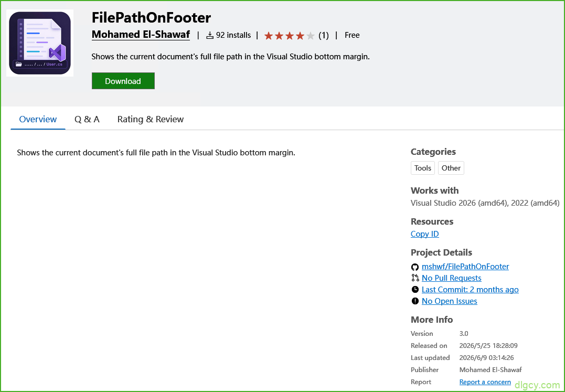The width and height of the screenshot is (565, 392).
Task: Click the Categories heading
Action: pyautogui.click(x=433, y=152)
